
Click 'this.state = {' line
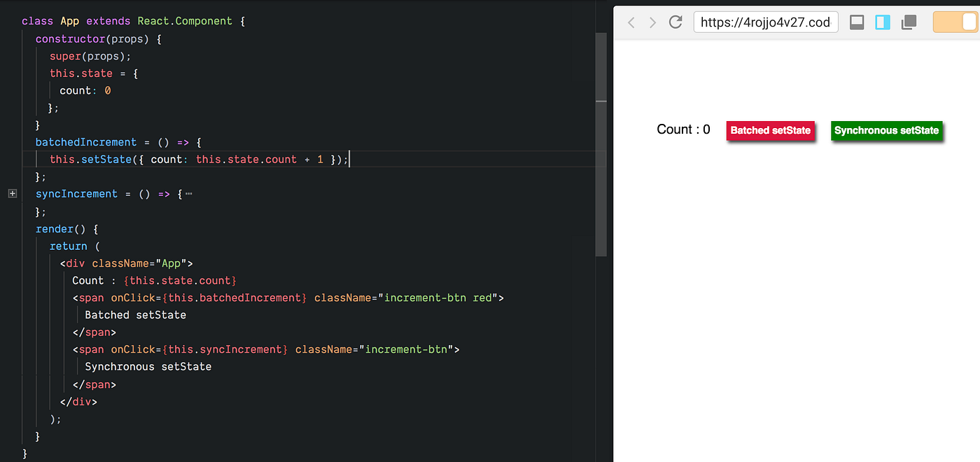tap(94, 73)
